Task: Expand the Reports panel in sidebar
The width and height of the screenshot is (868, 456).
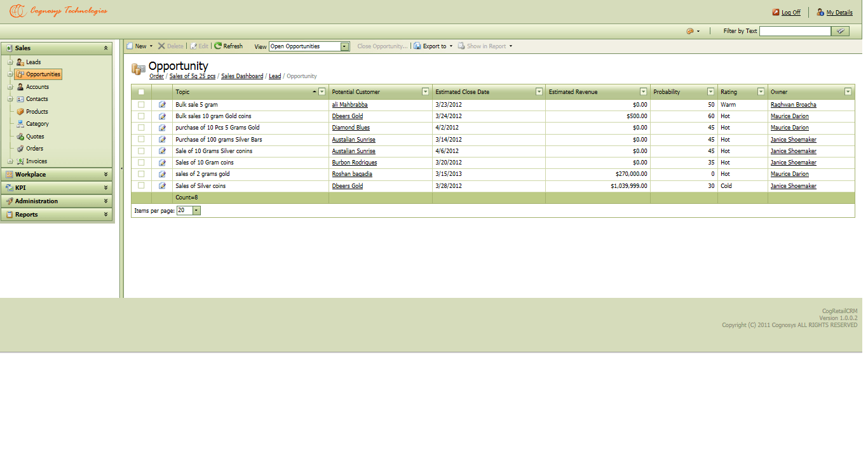Action: click(x=57, y=215)
